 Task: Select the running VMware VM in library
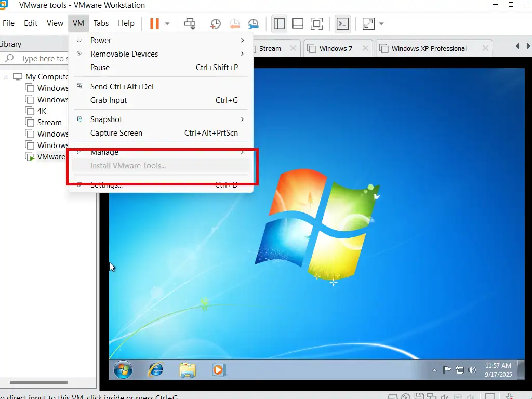pos(51,157)
